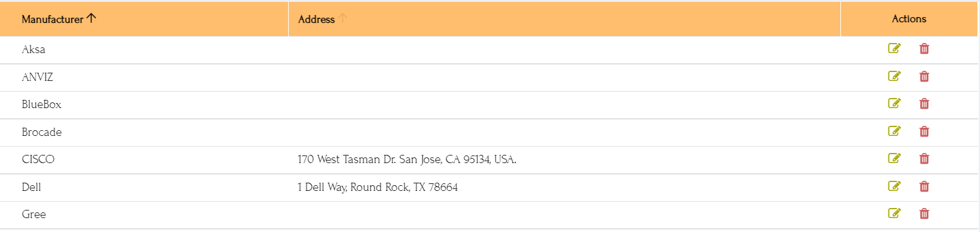This screenshot has height=232, width=980.
Task: Edit the Gree manufacturer
Action: (894, 214)
